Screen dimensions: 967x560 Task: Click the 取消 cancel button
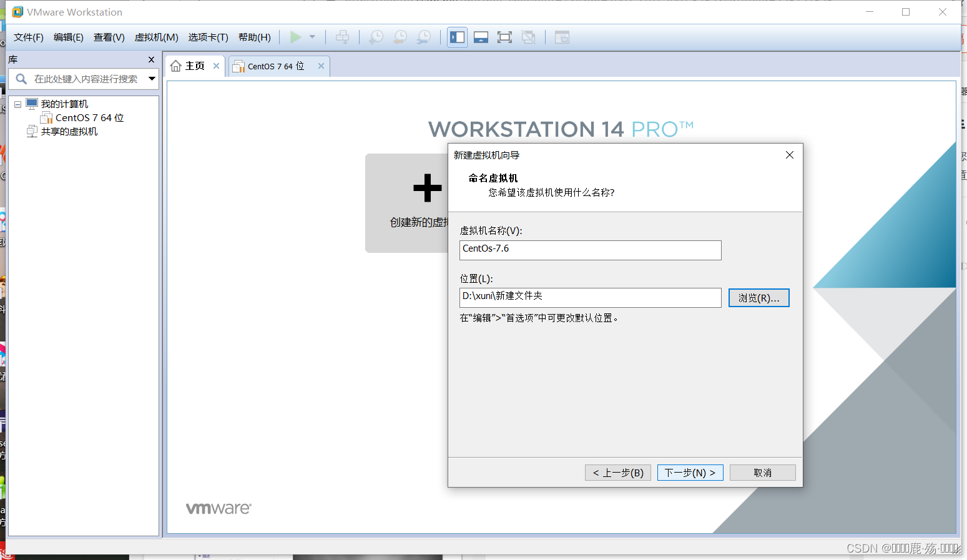pos(762,473)
